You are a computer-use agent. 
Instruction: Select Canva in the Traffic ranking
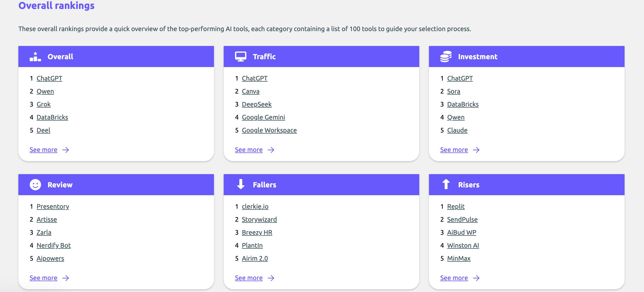tap(250, 91)
